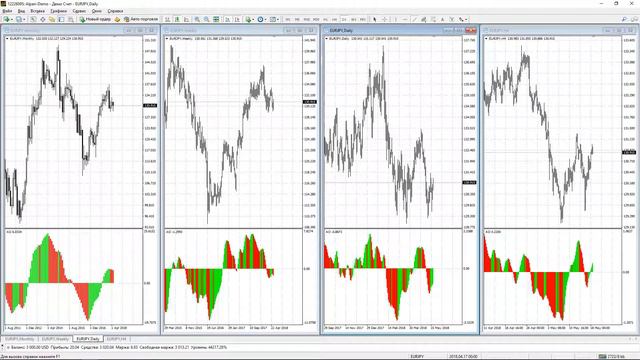Click the Новый ордер button

coord(95,19)
